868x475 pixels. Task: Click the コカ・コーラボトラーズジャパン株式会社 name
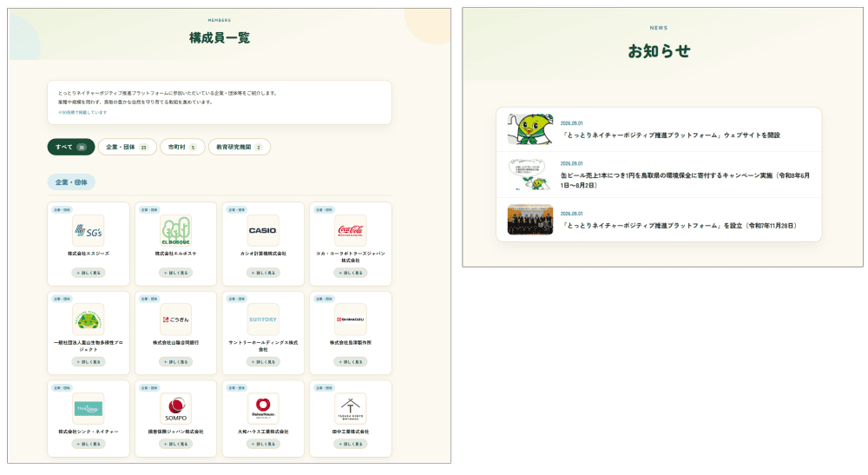click(351, 257)
